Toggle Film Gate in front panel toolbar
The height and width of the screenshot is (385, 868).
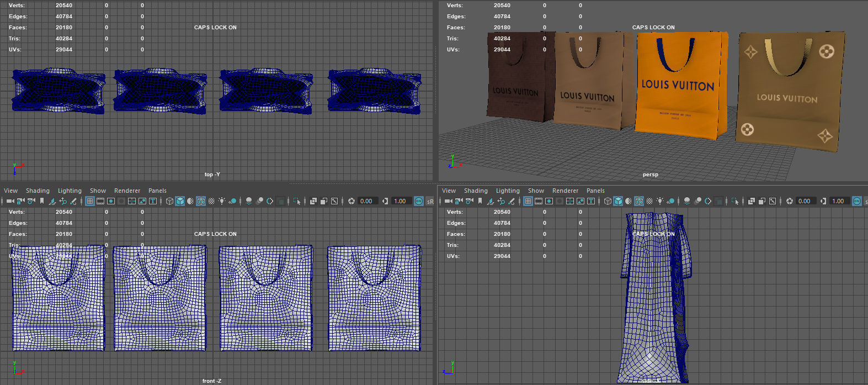pos(100,201)
